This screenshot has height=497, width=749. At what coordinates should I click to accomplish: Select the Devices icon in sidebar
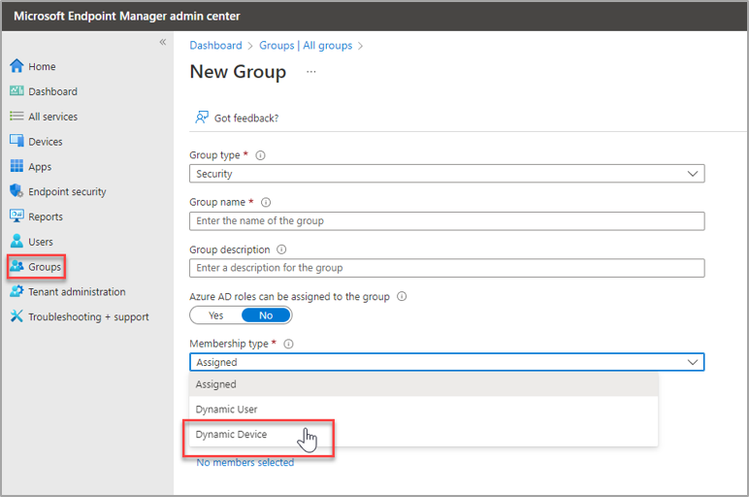click(x=16, y=142)
